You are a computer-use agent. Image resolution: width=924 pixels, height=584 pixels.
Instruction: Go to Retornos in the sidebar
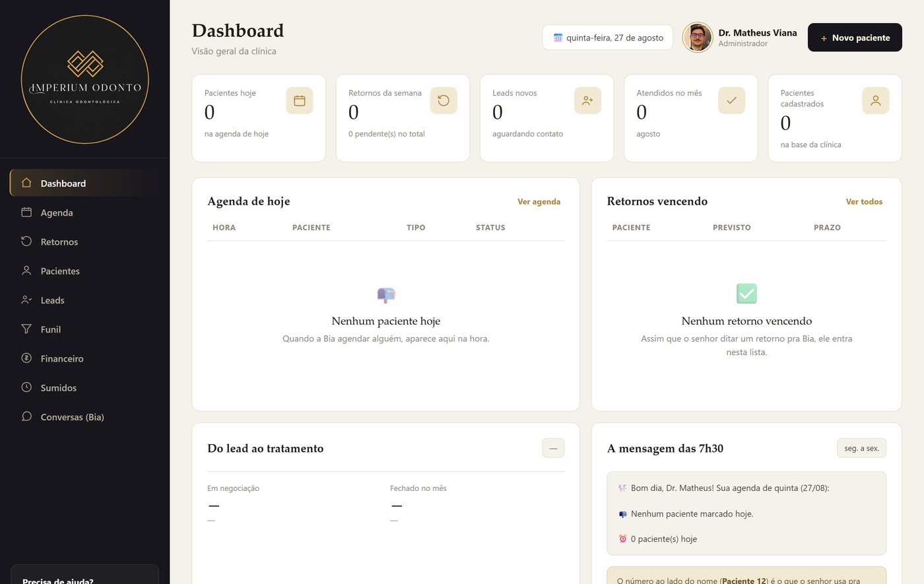click(84, 242)
